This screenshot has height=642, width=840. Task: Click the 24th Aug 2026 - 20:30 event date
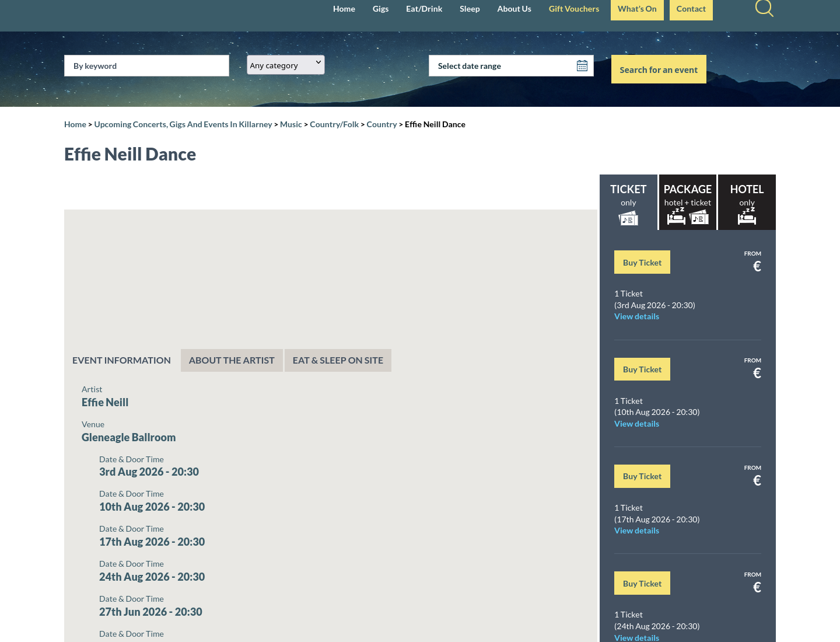(x=152, y=577)
